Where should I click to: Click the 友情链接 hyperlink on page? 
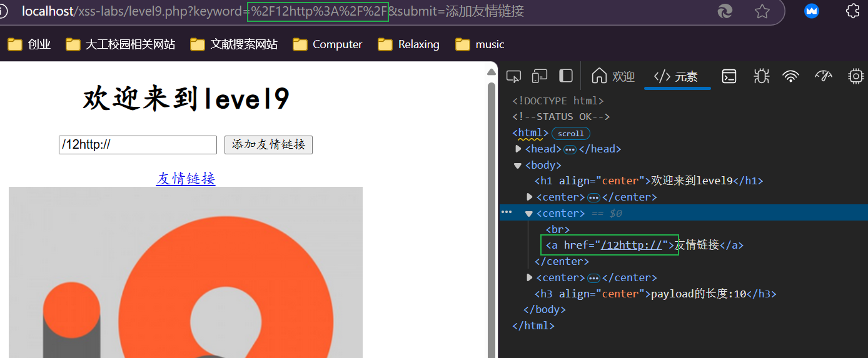pos(186,179)
